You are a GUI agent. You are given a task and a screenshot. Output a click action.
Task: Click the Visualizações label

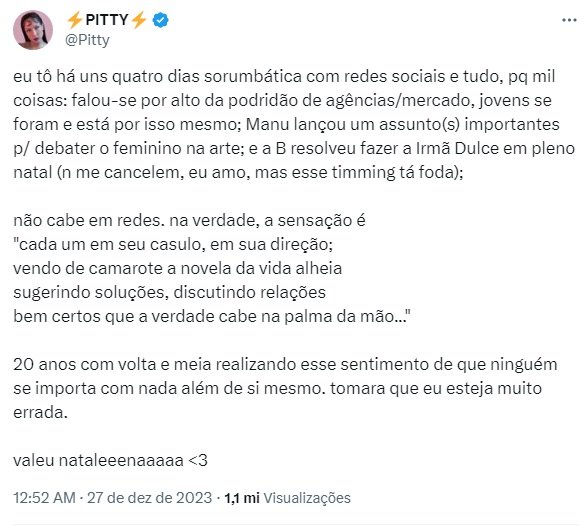[307, 498]
